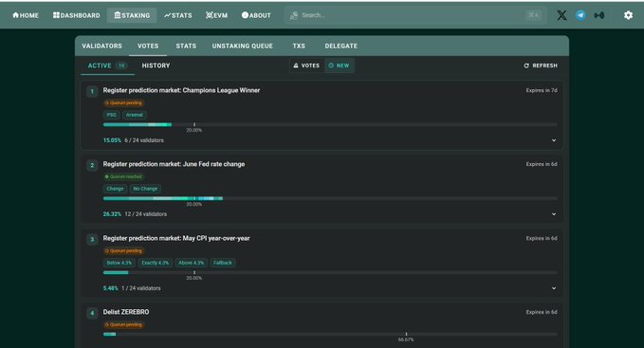Click Quorum pending badge on May CPI proposal
The height and width of the screenshot is (348, 644).
(x=123, y=250)
